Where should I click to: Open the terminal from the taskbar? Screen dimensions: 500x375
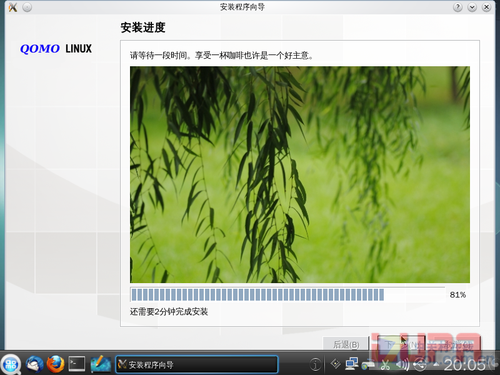[x=77, y=364]
